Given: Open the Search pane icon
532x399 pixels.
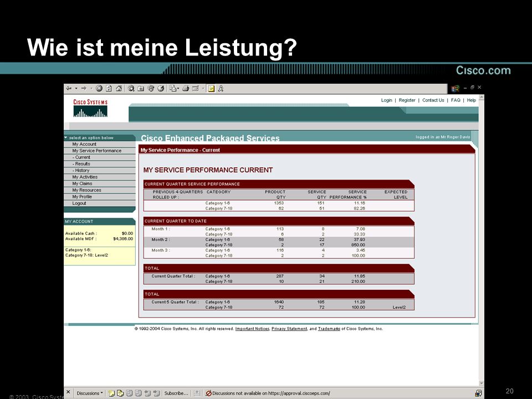Looking at the screenshot, I should click(131, 89).
